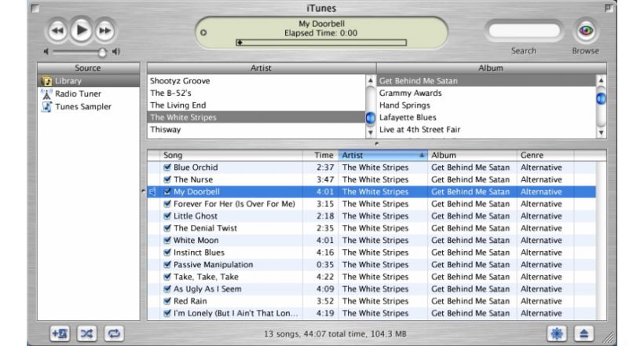Click the low-volume speaker icon
This screenshot has width=644, height=346.
pyautogui.click(x=46, y=51)
